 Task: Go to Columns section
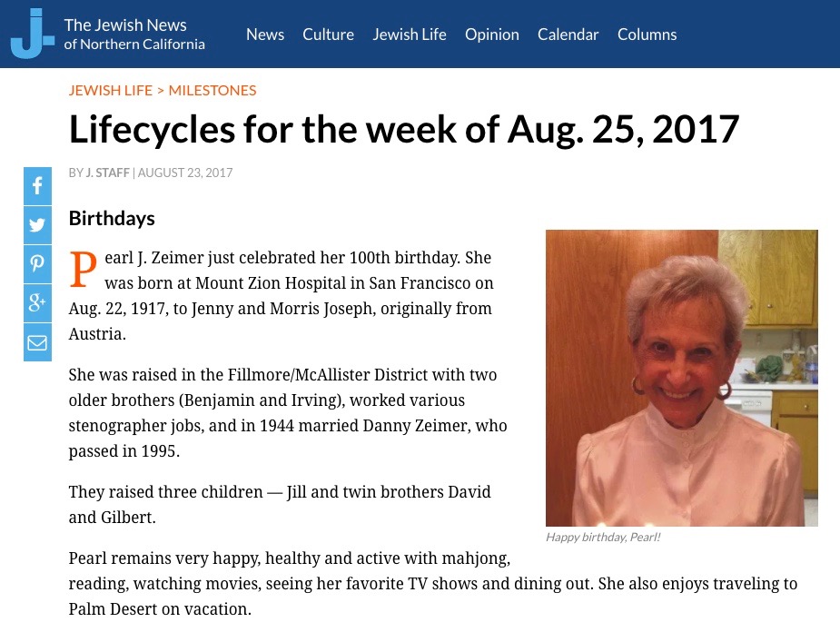click(647, 35)
